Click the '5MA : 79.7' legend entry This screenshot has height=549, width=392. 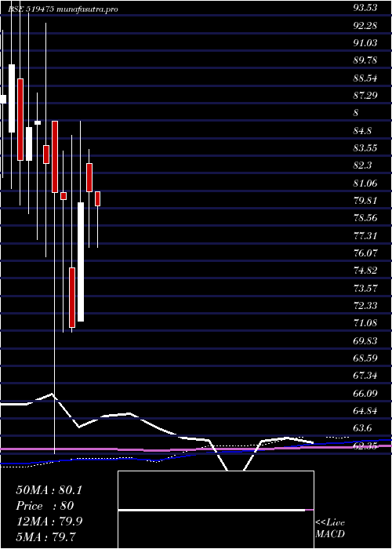click(x=45, y=536)
